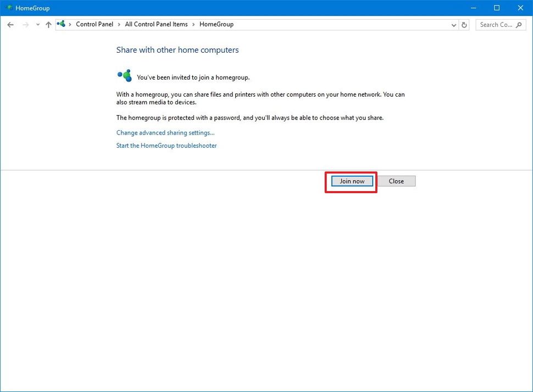
Task: Select HomeGroup in the breadcrumb path
Action: (x=216, y=24)
